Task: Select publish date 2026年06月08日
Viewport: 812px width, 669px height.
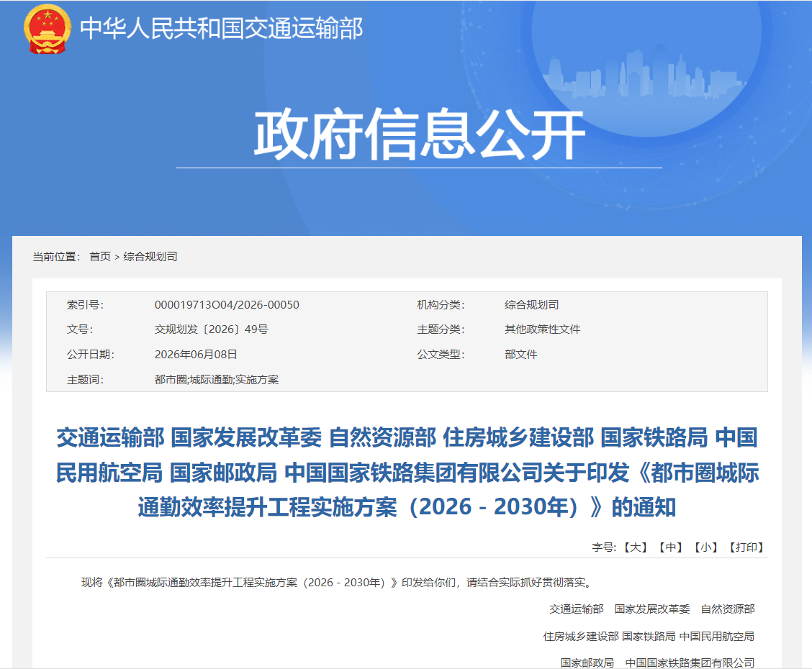Action: (x=196, y=355)
